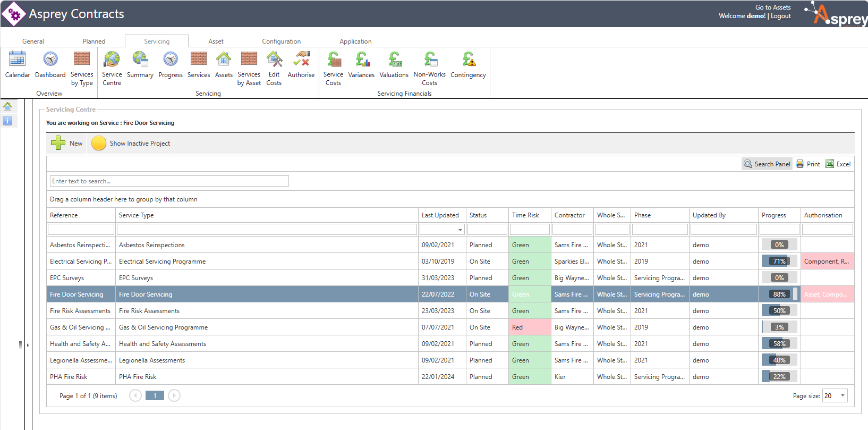
Task: Open the Calendar icon in Overview
Action: [x=18, y=60]
